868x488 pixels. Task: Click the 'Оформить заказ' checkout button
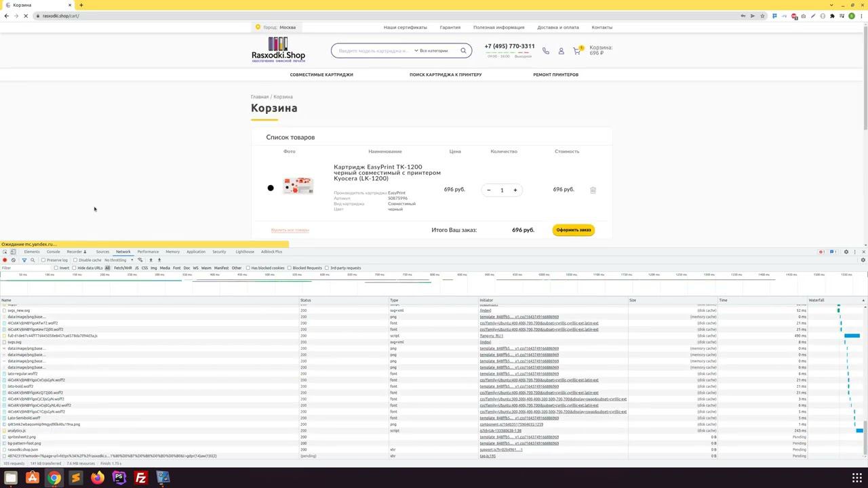pyautogui.click(x=574, y=230)
